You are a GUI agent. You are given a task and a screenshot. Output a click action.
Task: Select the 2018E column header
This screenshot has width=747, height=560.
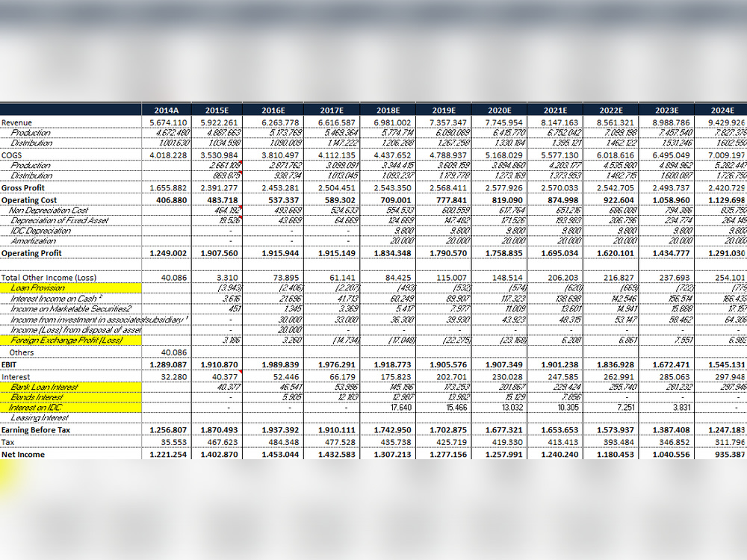point(388,110)
